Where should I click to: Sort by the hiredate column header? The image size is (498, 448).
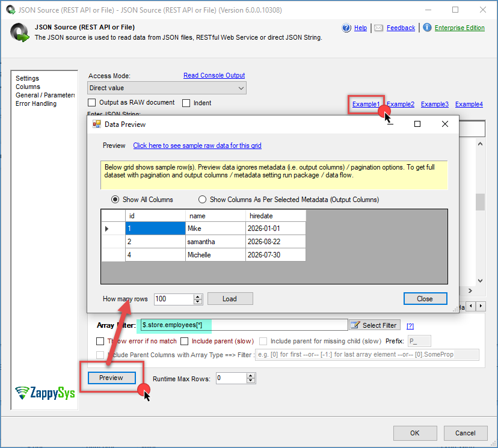[275, 216]
